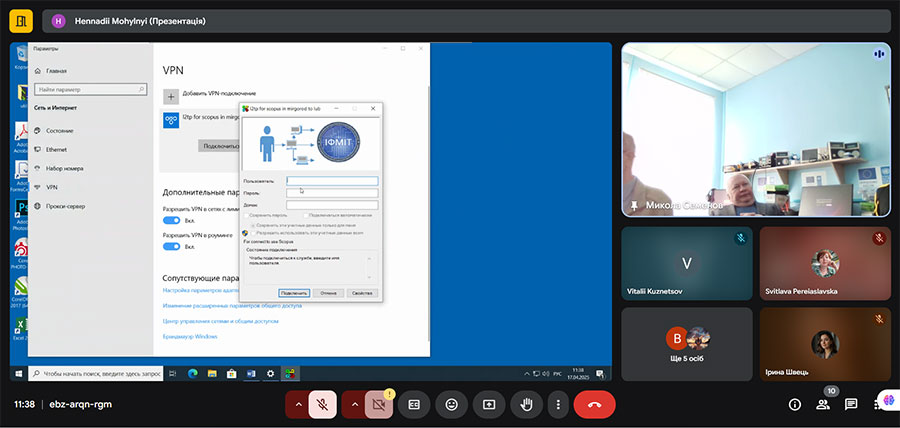Click the Отмена button in the VPN dialog
The image size is (900, 428).
328,293
